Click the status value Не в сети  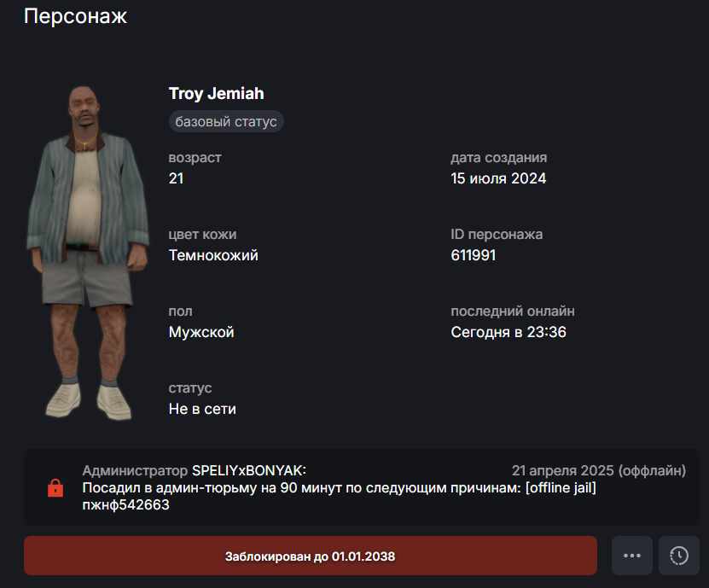point(202,409)
